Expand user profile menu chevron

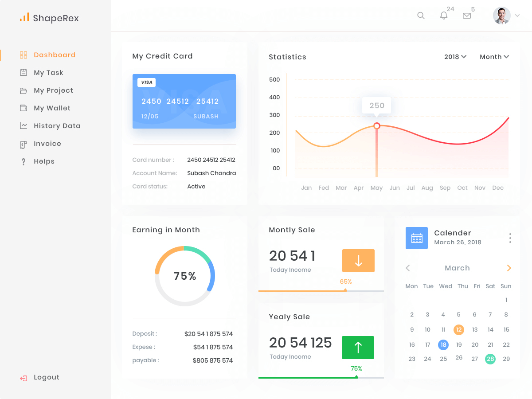click(517, 16)
